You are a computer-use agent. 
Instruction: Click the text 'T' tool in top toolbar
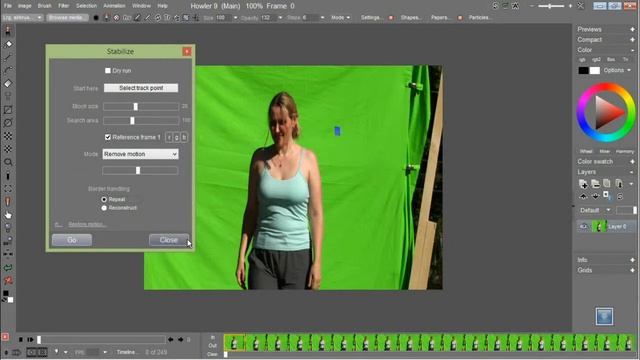tap(167, 18)
